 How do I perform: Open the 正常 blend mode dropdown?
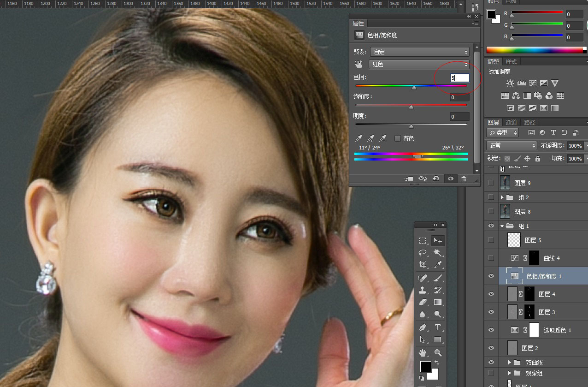tap(512, 145)
